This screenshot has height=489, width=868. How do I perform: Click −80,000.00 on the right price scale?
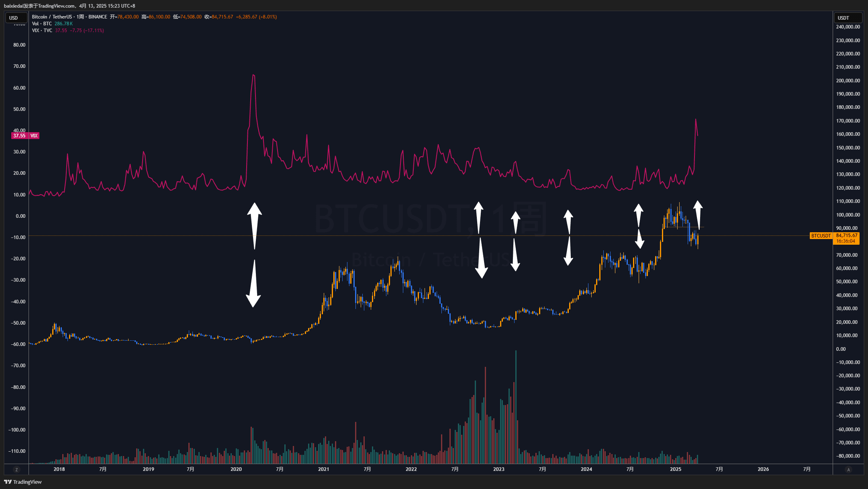(x=848, y=456)
